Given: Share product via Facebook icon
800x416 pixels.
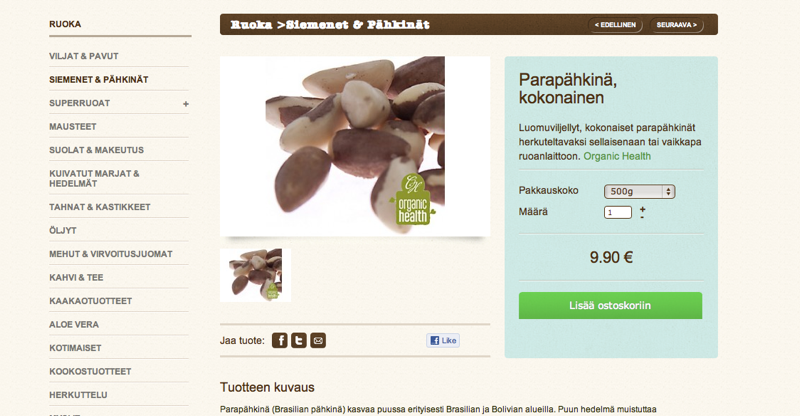Looking at the screenshot, I should [x=280, y=340].
